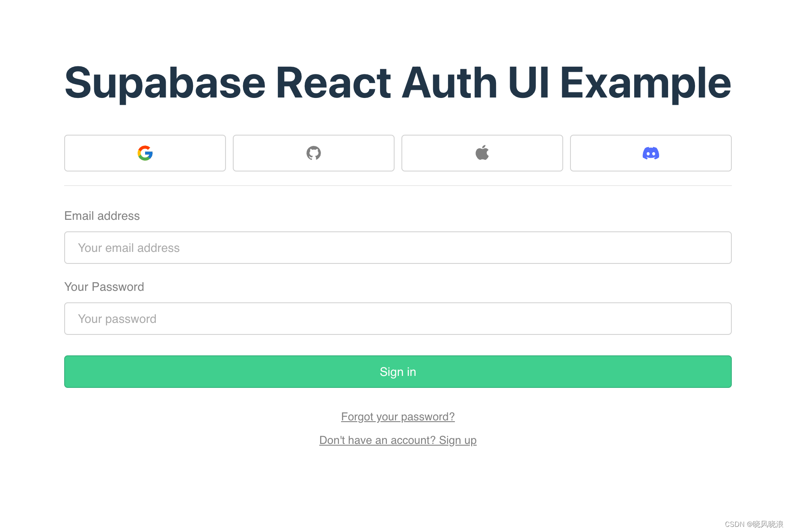Click the 'Your Password' field label
The height and width of the screenshot is (532, 790).
tap(104, 287)
